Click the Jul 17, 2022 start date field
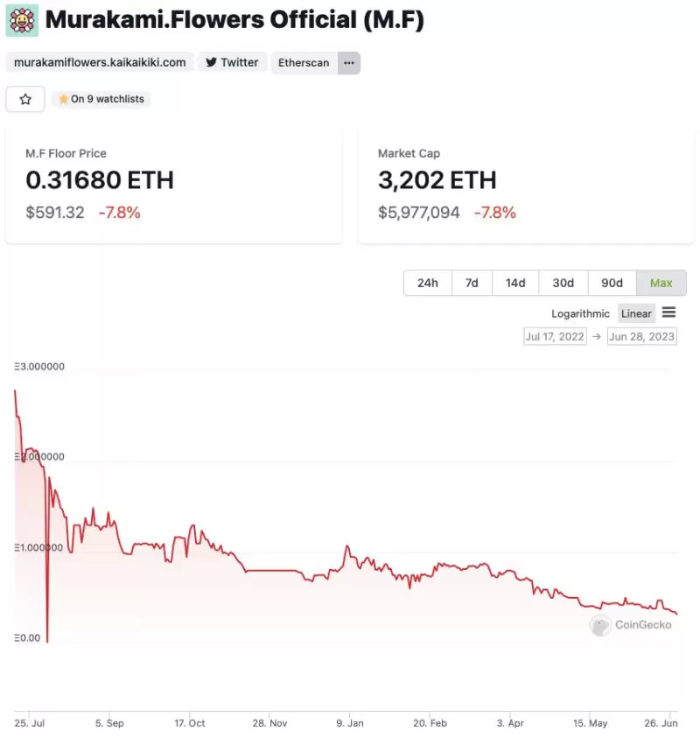Image resolution: width=700 pixels, height=738 pixels. 555,336
